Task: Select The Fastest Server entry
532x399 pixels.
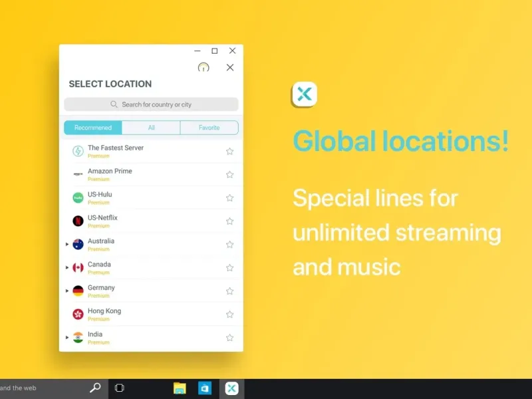Action: click(x=152, y=152)
